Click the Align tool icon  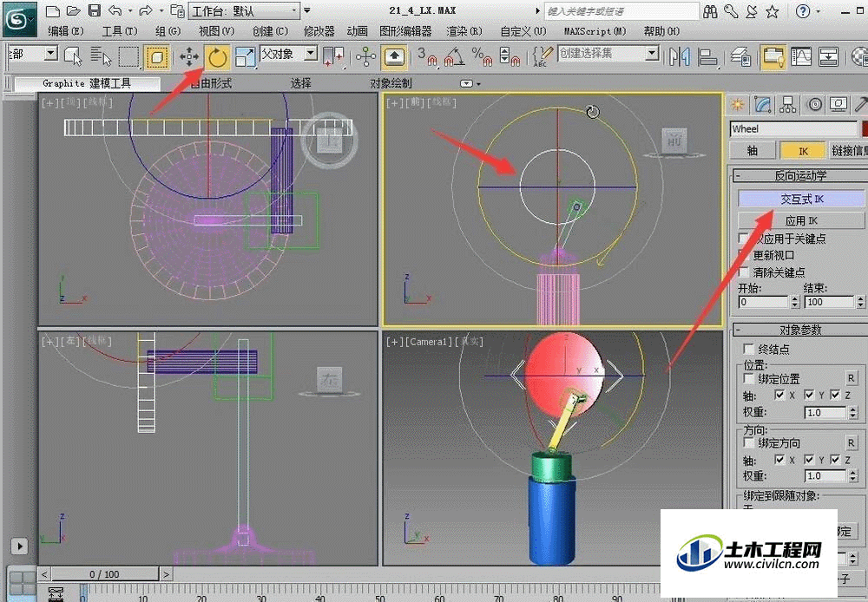click(x=707, y=56)
